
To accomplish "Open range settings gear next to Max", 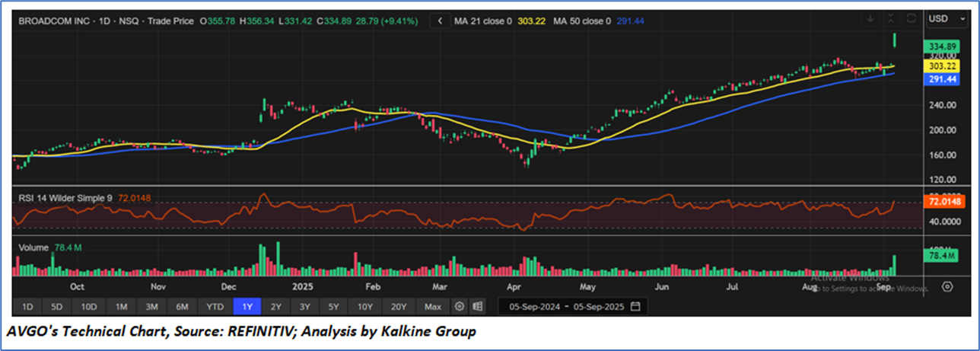I will [x=460, y=306].
